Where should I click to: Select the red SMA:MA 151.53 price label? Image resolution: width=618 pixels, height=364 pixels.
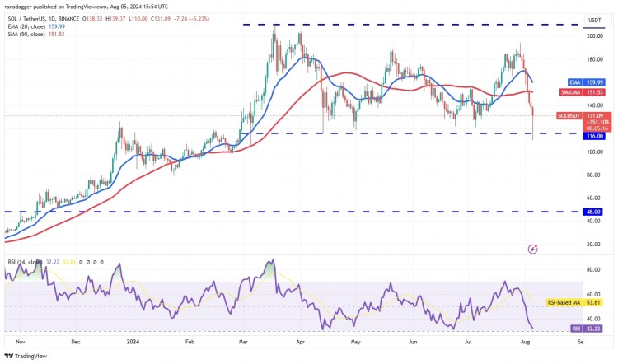582,92
